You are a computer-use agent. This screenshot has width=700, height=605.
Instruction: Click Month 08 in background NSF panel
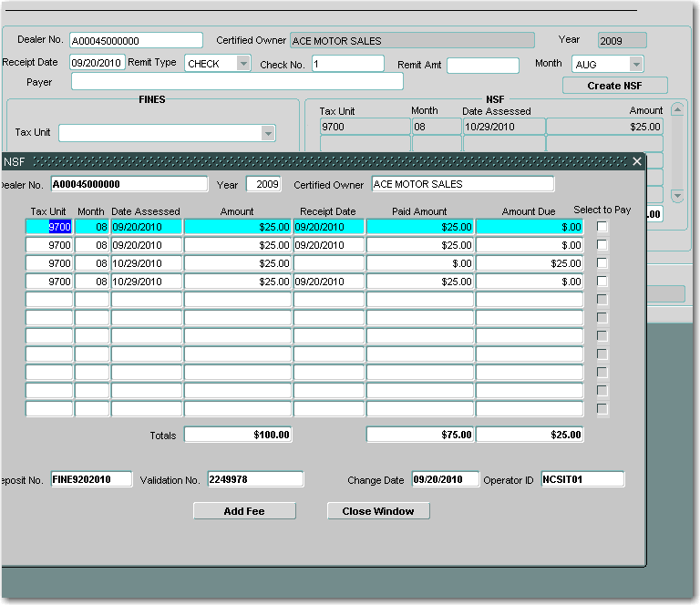click(437, 127)
